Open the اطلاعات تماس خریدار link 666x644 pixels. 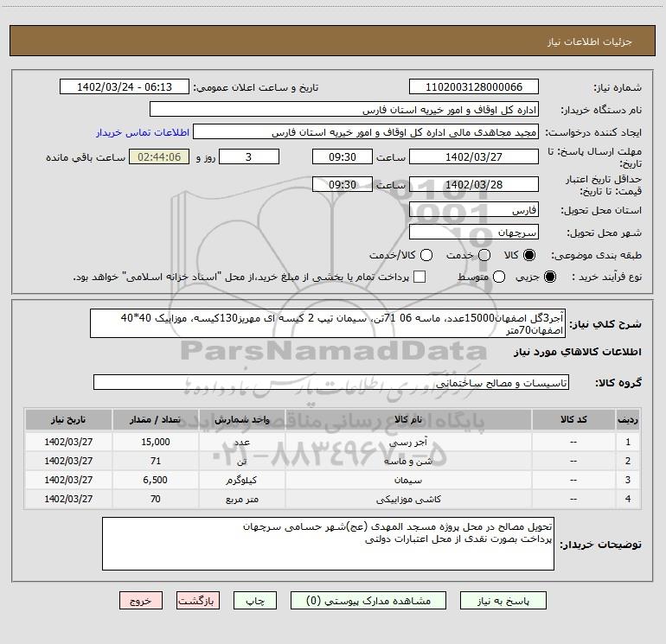tap(143, 132)
